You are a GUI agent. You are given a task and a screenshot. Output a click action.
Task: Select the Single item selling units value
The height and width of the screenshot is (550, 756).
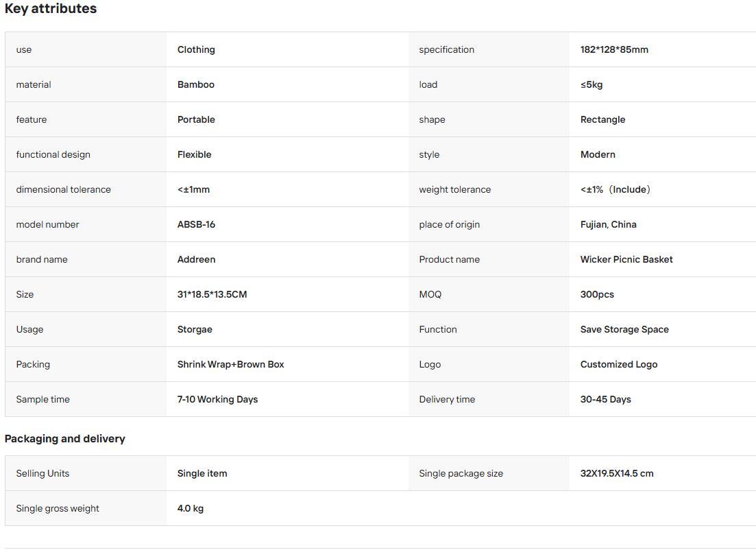202,473
